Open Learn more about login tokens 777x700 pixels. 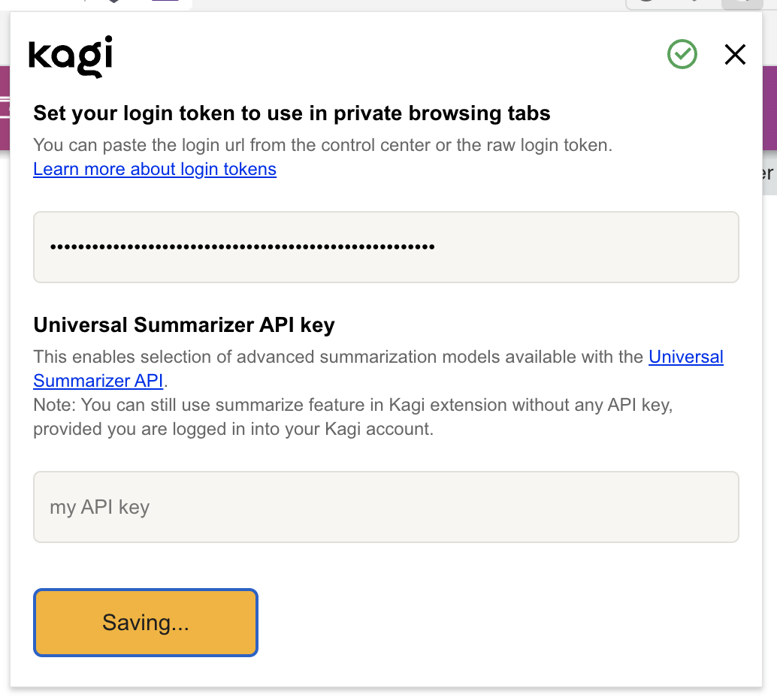pos(155,169)
